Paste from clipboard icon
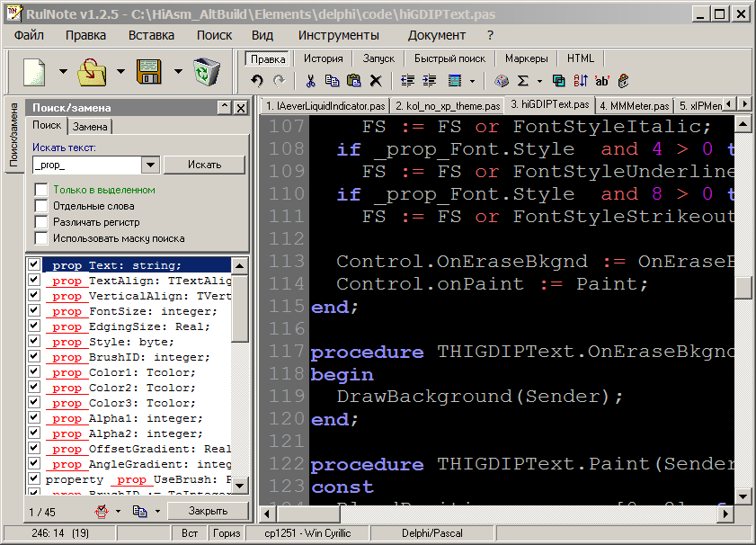This screenshot has height=545, width=756. [354, 81]
